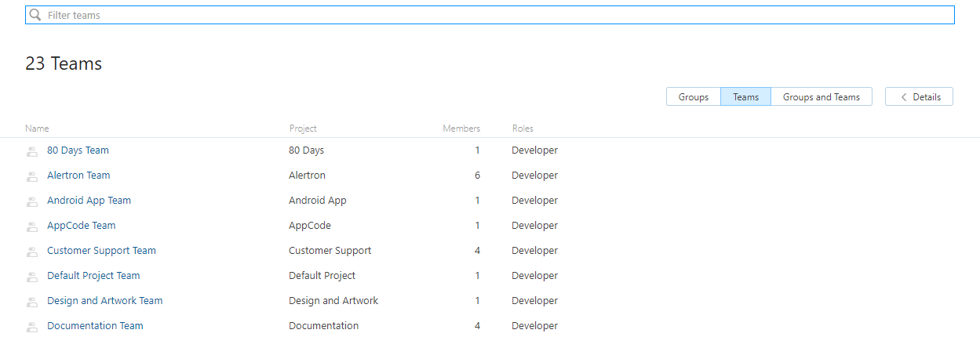Click member count 4 for Documentation Team
Image resolution: width=980 pixels, height=337 pixels.
tap(477, 326)
